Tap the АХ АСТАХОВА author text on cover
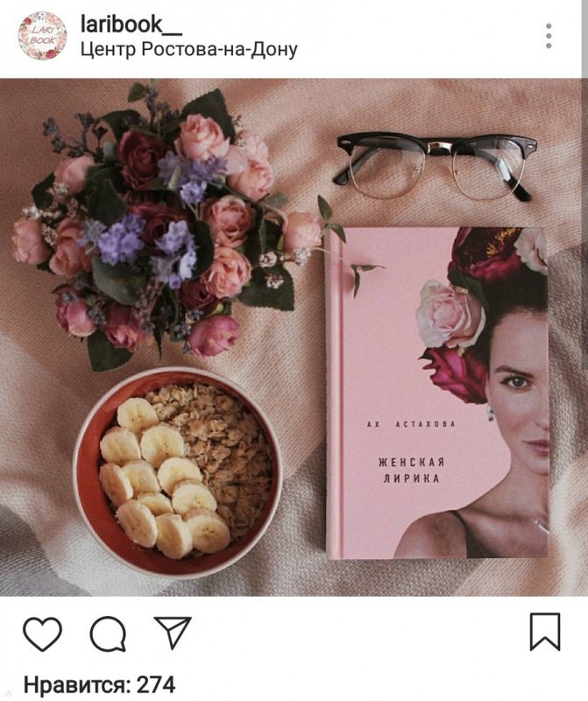This screenshot has height=701, width=588. 411,424
